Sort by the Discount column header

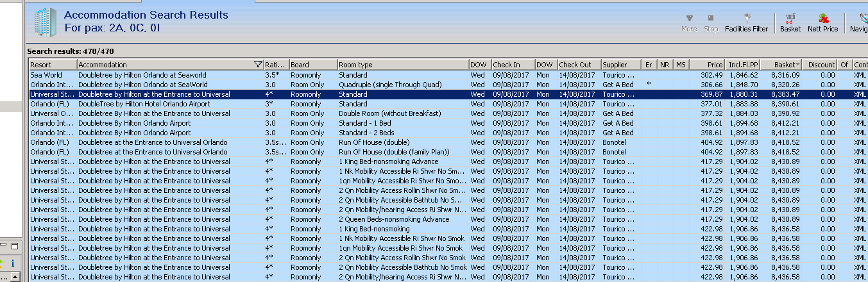(820, 65)
